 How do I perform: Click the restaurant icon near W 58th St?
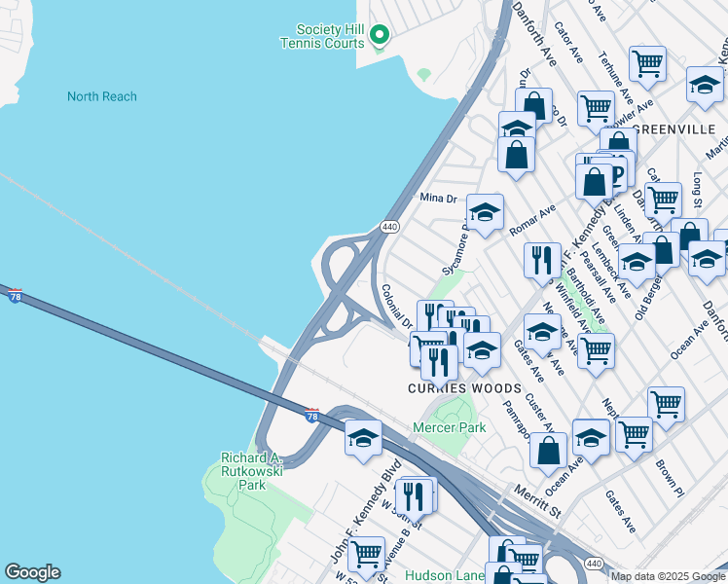tap(416, 496)
